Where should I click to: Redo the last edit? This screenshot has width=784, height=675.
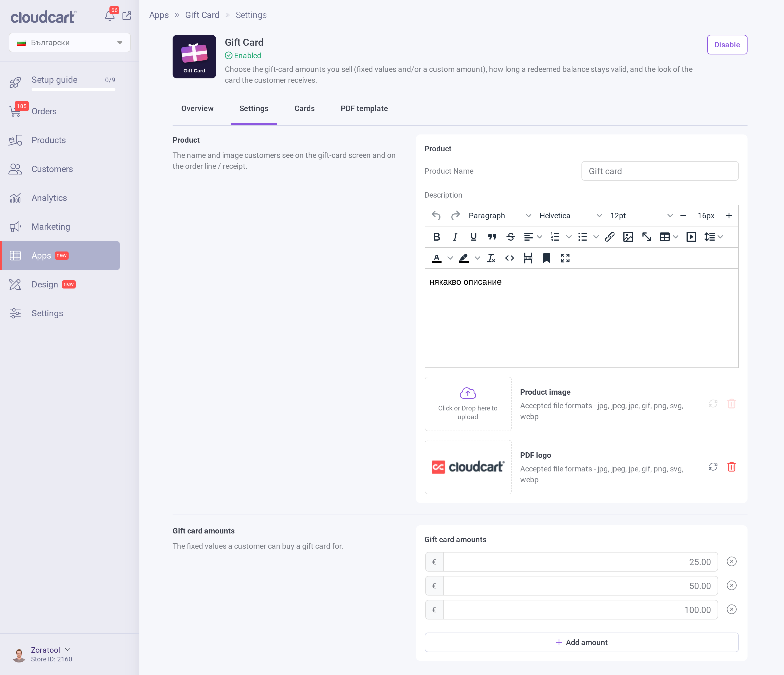coord(456,216)
